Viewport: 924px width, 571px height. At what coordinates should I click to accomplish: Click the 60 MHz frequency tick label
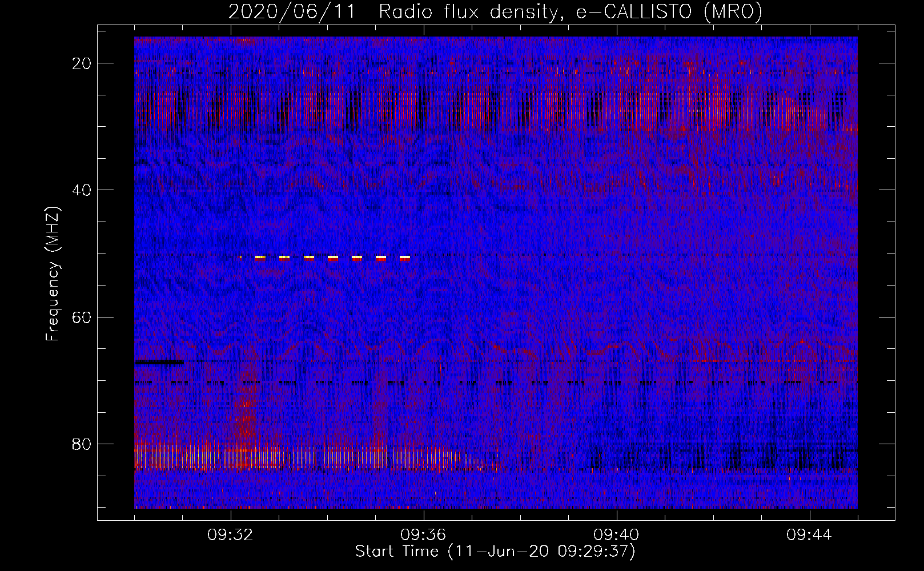click(x=82, y=317)
